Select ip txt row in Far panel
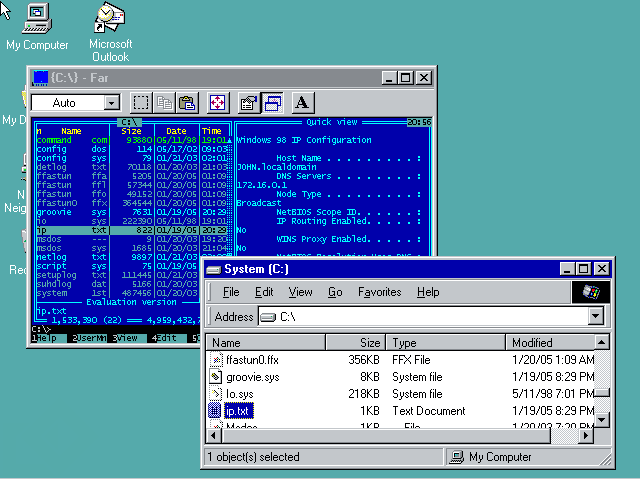640x480 pixels. click(133, 230)
